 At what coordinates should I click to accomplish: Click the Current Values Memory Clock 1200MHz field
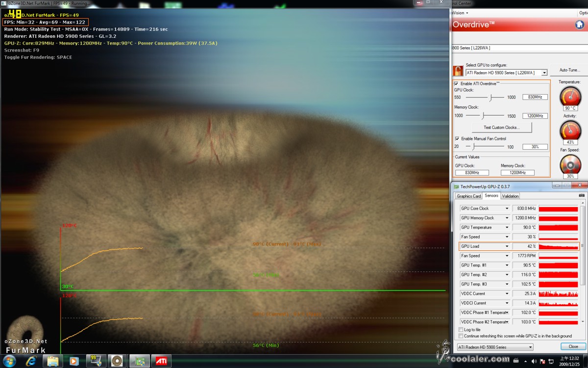[x=517, y=173]
